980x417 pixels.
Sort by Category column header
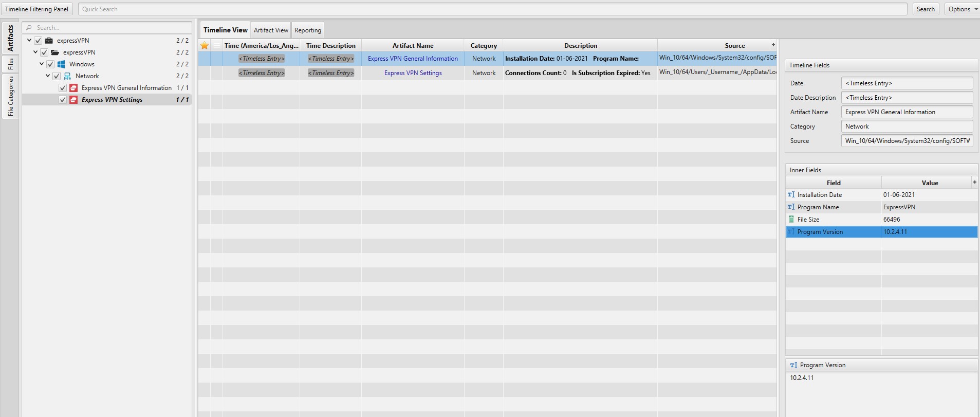(x=484, y=45)
